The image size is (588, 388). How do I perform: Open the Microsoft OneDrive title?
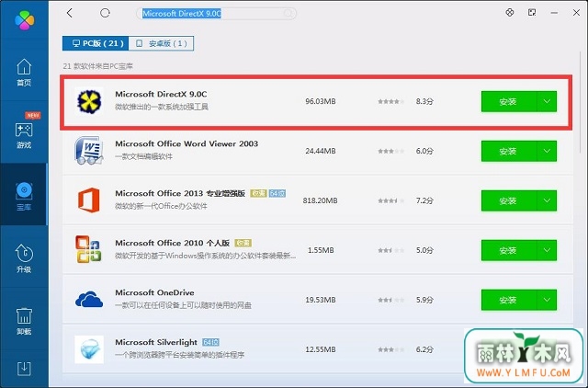pyautogui.click(x=154, y=292)
